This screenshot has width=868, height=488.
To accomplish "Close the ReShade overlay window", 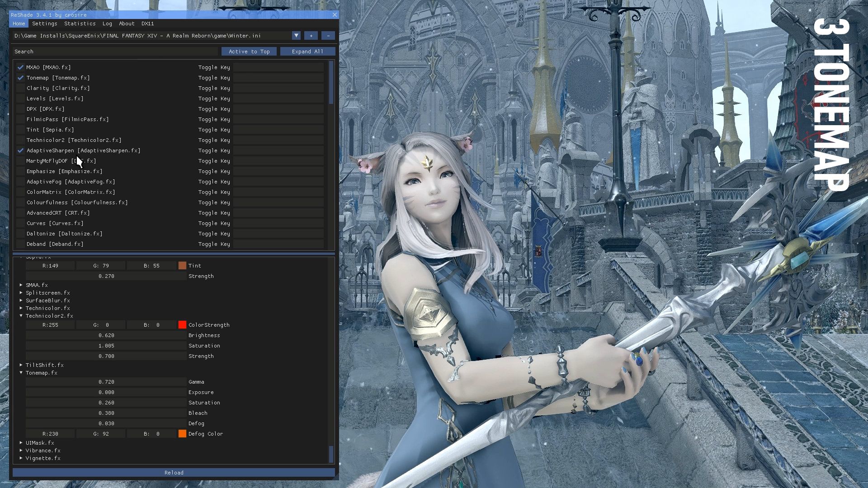I will [x=335, y=15].
